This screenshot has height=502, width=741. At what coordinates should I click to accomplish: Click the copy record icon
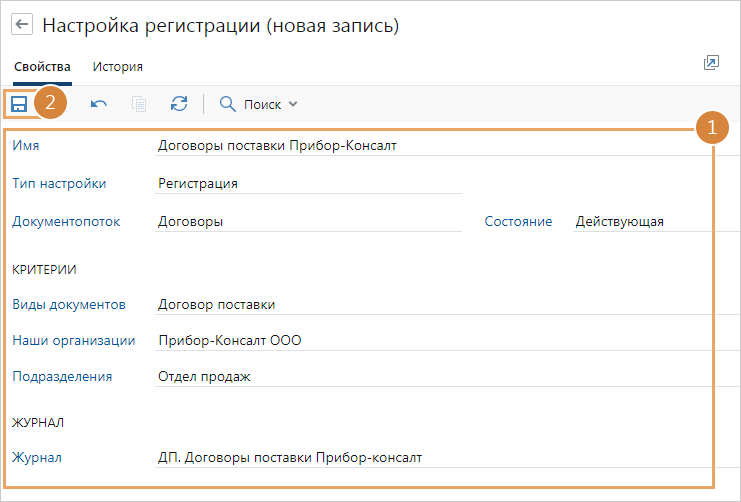(139, 104)
